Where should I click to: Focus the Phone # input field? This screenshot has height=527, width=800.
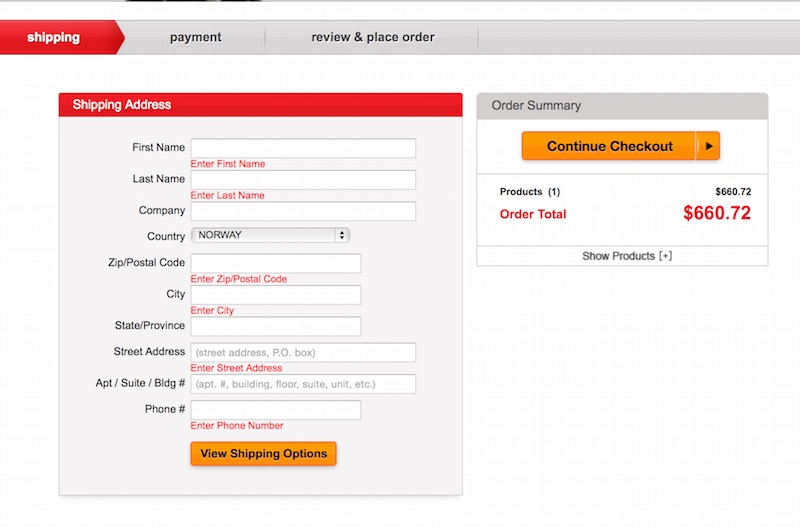click(x=276, y=410)
